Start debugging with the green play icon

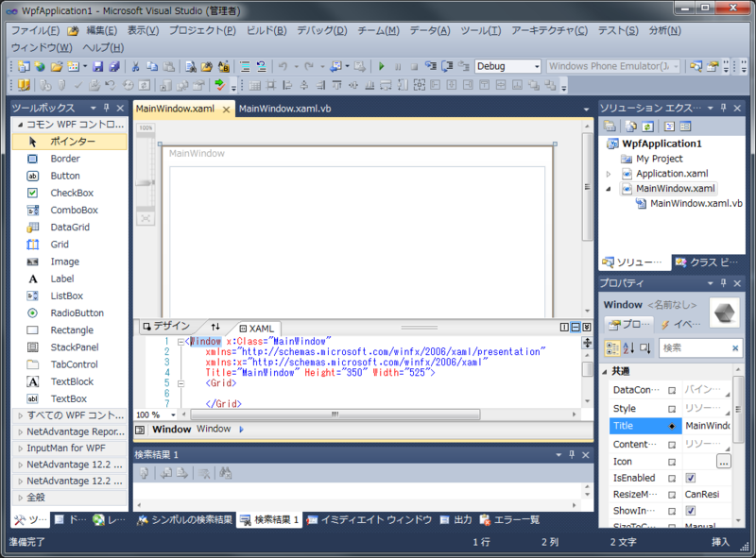(382, 66)
